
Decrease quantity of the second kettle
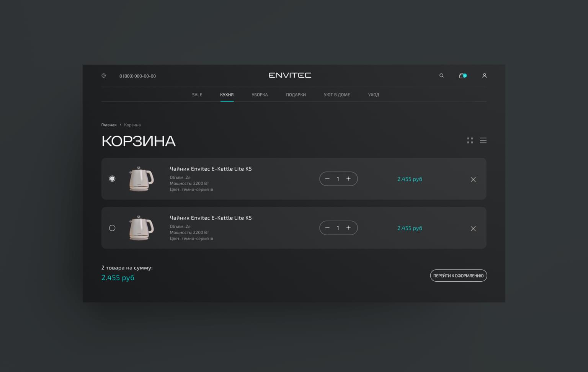327,228
